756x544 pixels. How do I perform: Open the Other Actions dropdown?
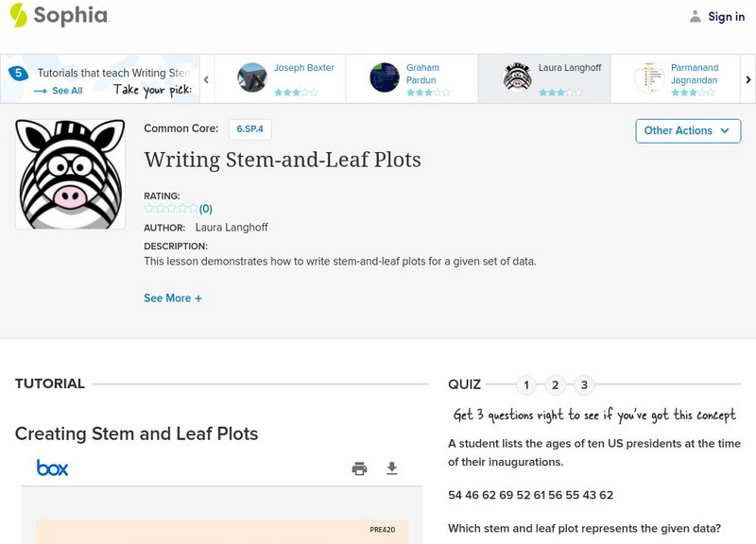687,130
